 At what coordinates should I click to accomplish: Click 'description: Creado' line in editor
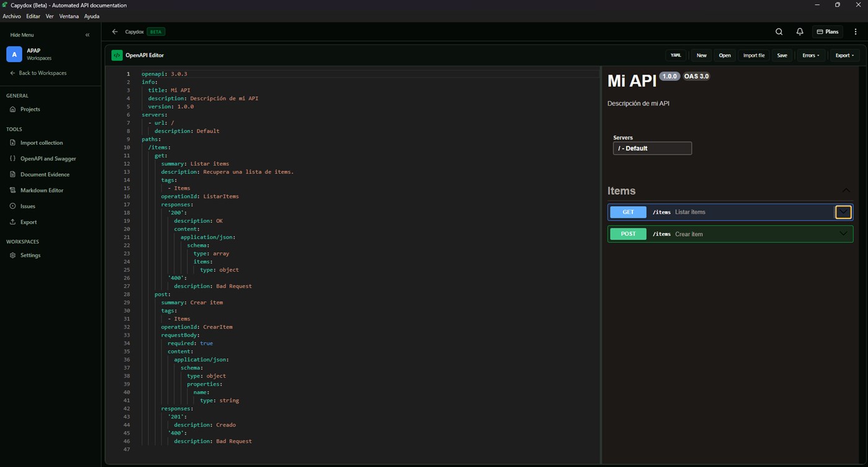point(205,425)
